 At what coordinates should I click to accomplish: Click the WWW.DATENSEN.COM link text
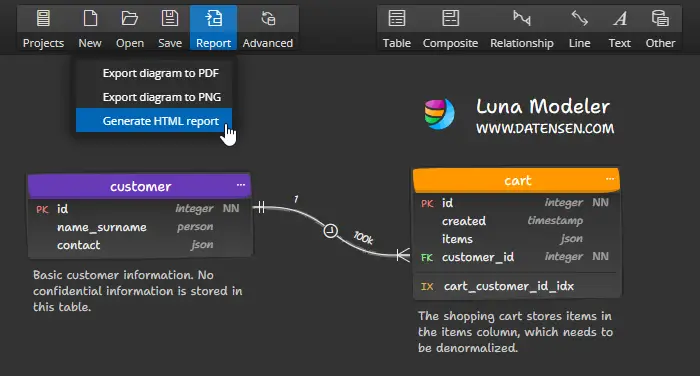click(545, 129)
